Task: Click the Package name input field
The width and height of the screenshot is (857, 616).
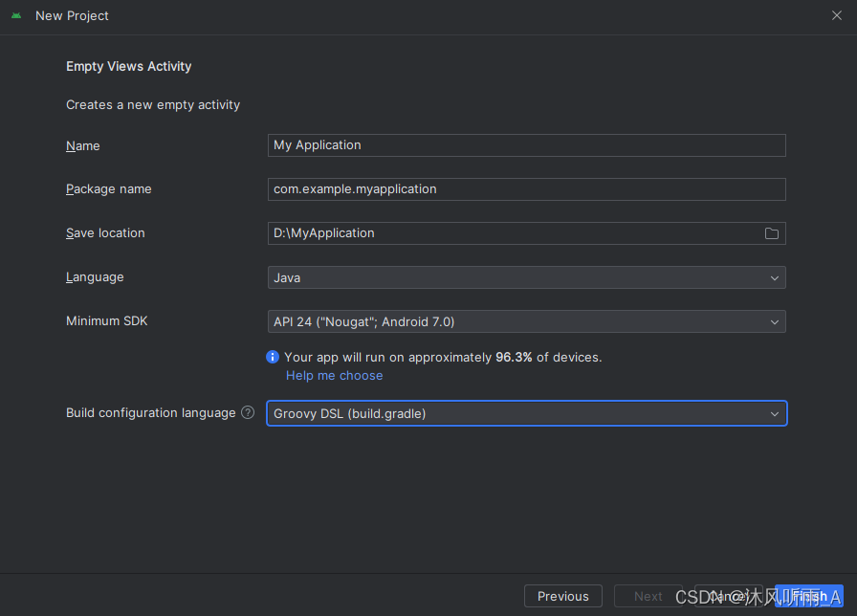Action: (x=526, y=189)
